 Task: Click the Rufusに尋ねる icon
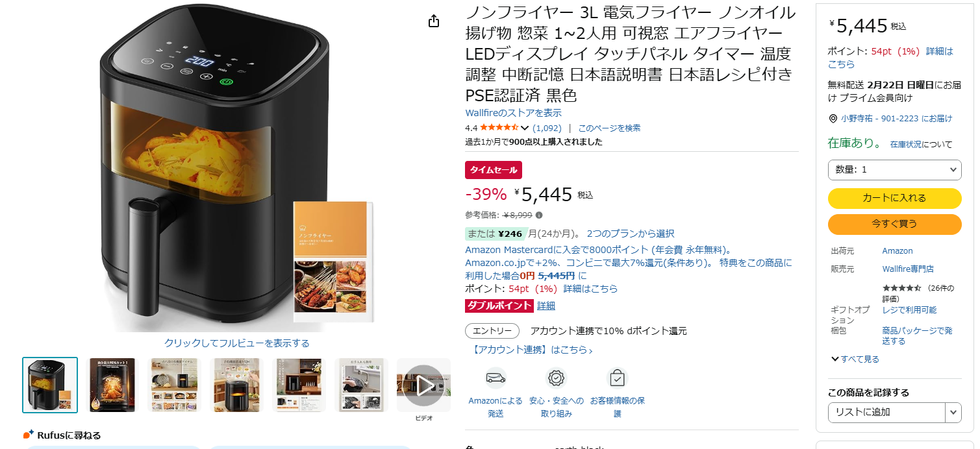click(28, 435)
